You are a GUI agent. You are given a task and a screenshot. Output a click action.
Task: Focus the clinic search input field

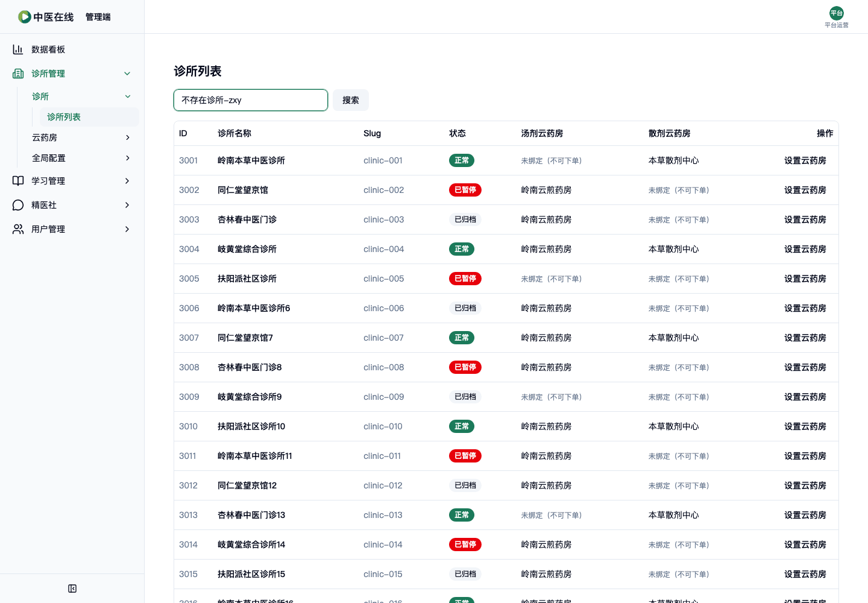click(251, 100)
